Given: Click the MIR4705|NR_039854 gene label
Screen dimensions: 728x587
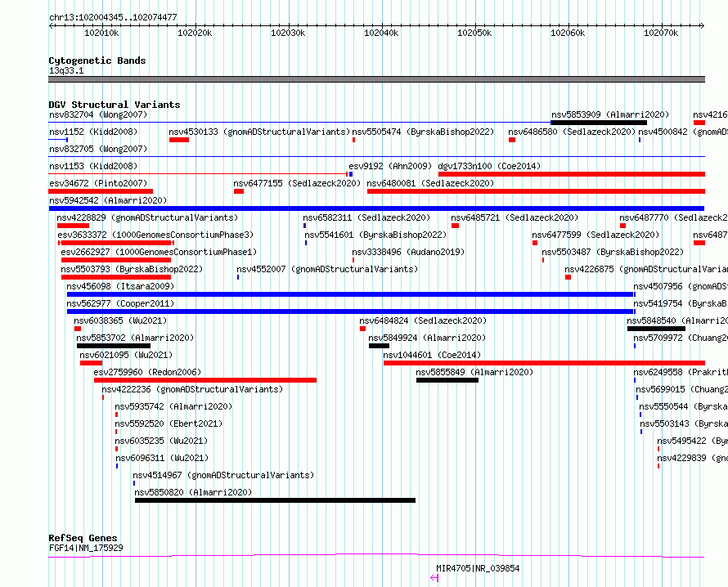Looking at the screenshot, I should coord(478,568).
